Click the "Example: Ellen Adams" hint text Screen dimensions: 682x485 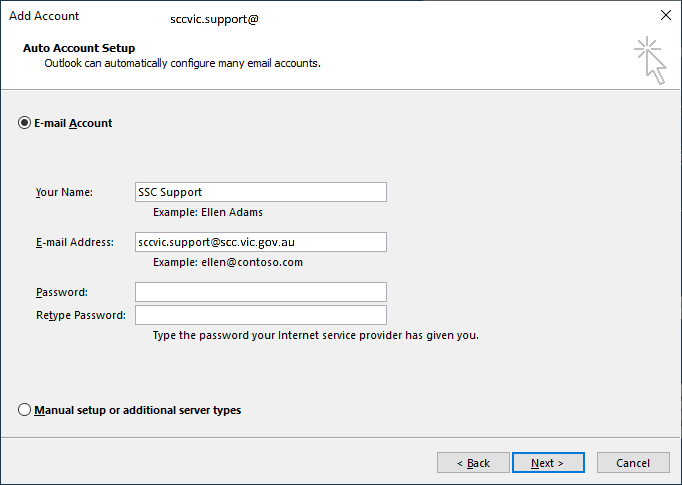point(208,212)
